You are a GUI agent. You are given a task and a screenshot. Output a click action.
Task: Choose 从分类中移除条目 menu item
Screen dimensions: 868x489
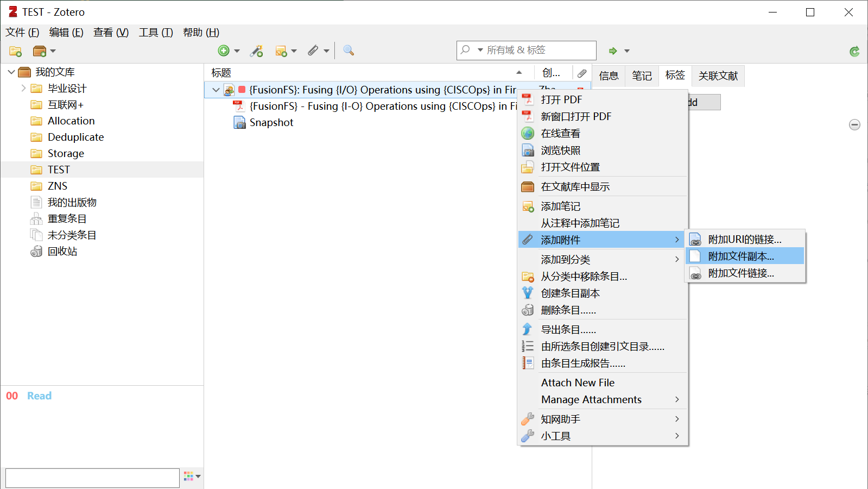603,276
